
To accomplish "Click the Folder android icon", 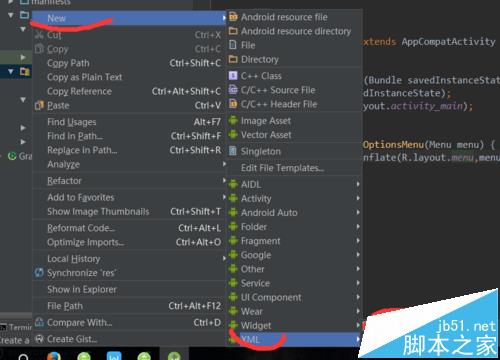I will 233,227.
